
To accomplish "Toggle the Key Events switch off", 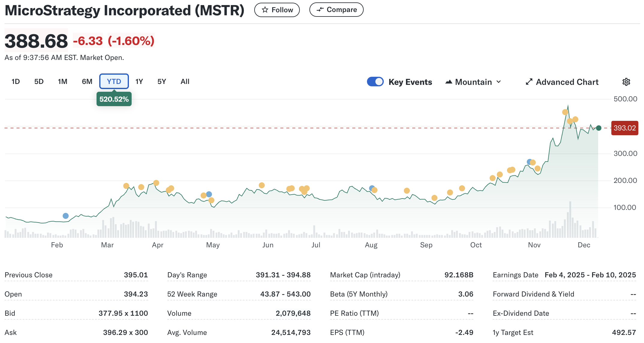I will click(x=375, y=81).
